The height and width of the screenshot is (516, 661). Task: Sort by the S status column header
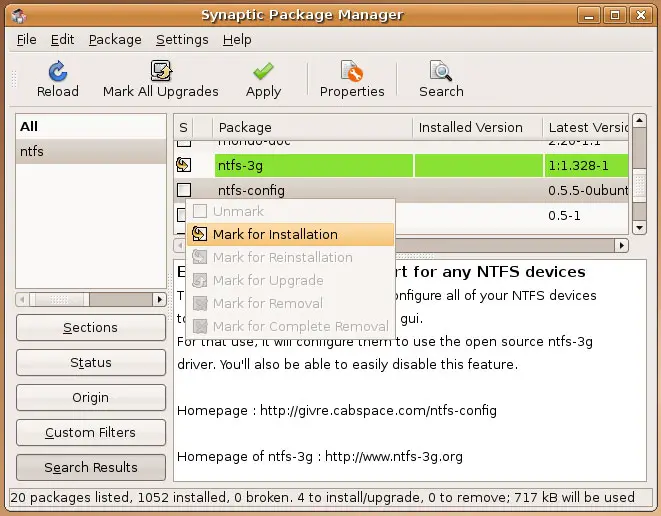click(x=183, y=127)
